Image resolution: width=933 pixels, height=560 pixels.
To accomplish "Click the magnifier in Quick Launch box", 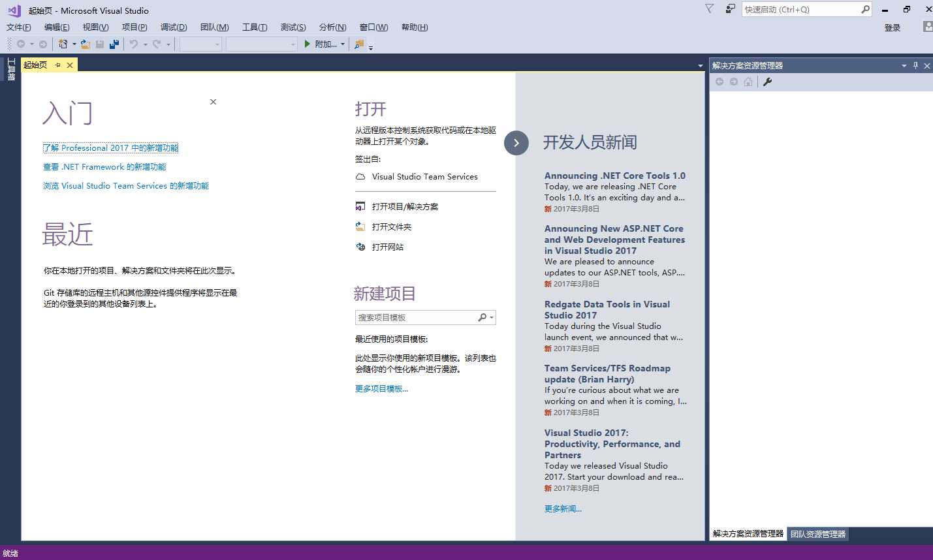I will [865, 9].
